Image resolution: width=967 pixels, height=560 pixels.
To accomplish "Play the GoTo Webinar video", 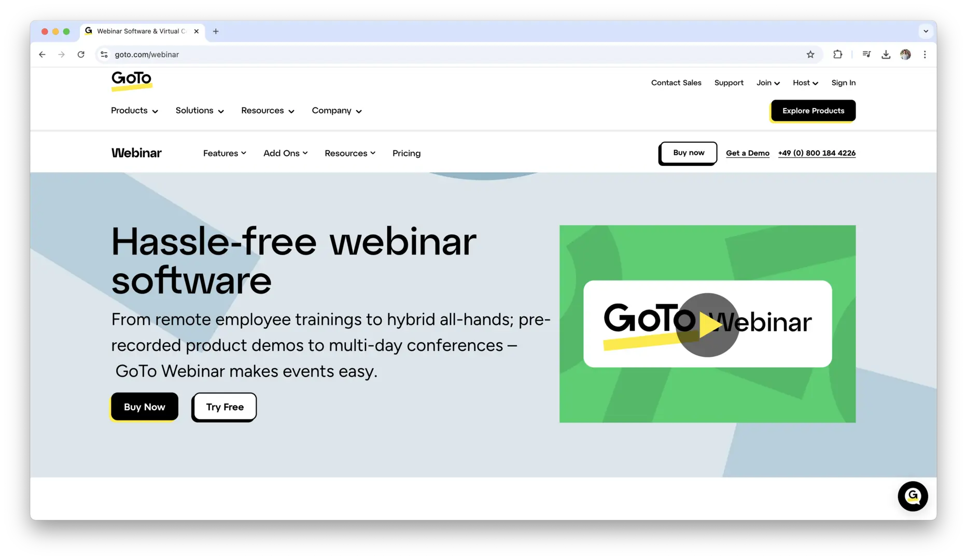I will [x=707, y=325].
